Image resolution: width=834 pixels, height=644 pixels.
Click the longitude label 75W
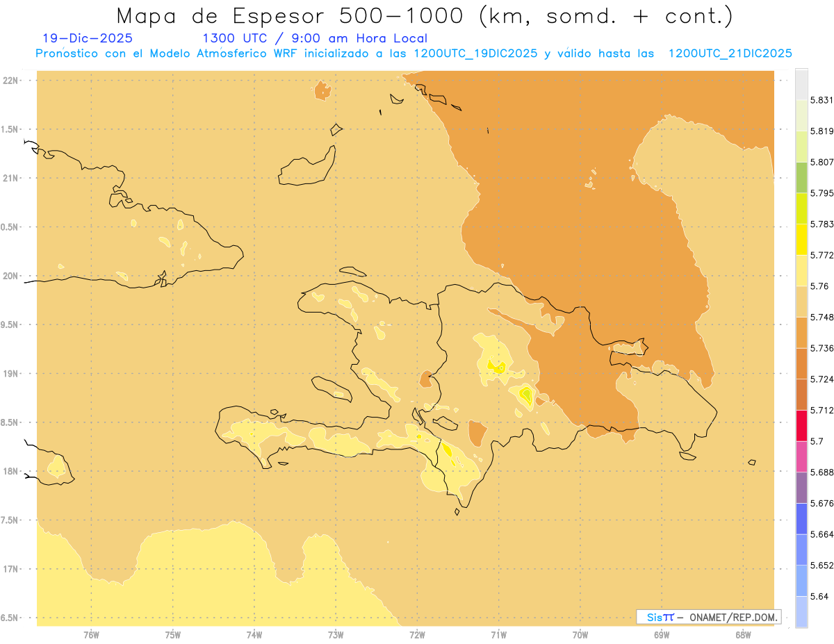tap(173, 634)
